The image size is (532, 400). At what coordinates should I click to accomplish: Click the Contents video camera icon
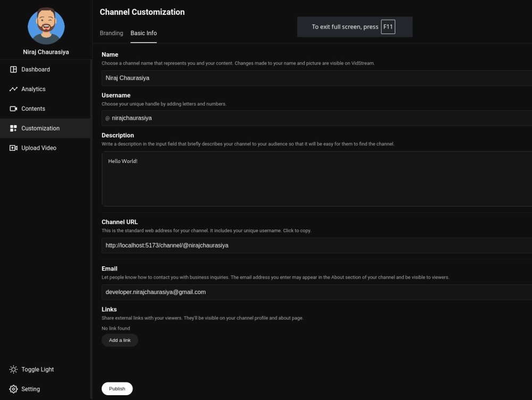point(13,109)
